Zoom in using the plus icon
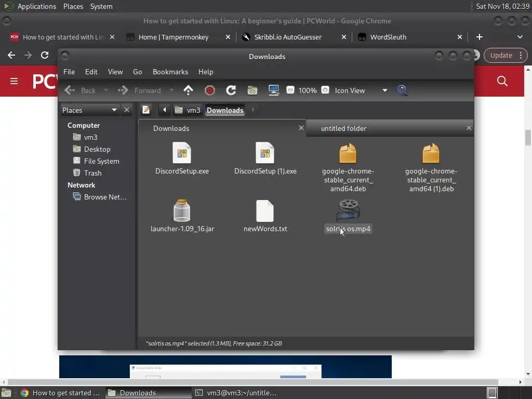The image size is (532, 399). click(x=325, y=90)
